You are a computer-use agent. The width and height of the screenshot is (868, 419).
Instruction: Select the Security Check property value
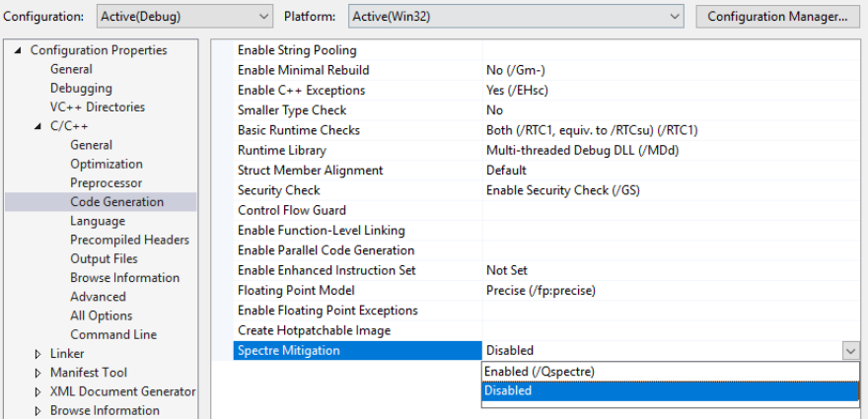562,190
